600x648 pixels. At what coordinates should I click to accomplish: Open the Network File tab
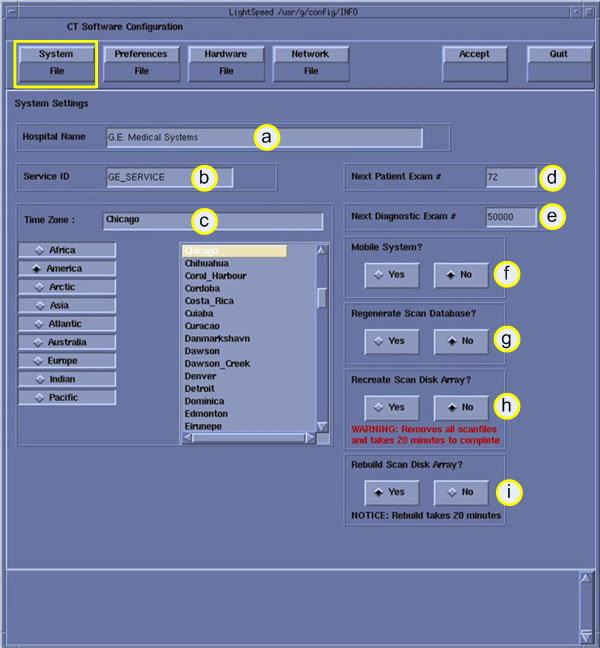311,62
